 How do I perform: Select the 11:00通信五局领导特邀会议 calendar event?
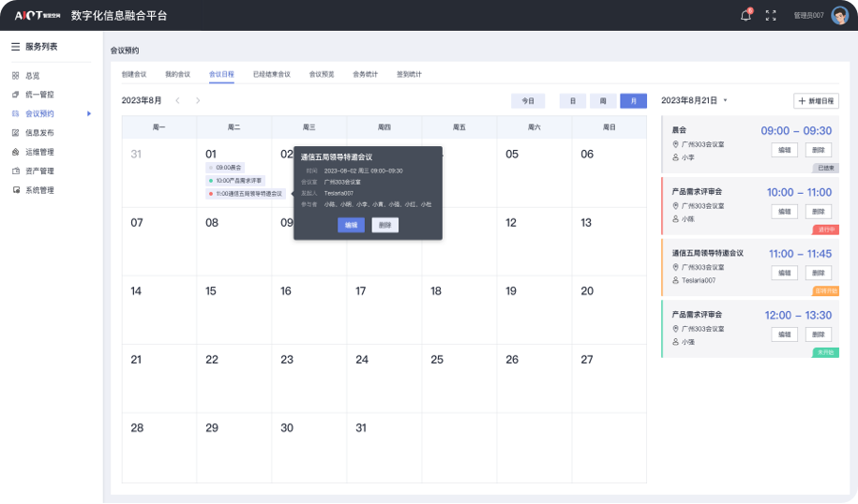pos(246,194)
